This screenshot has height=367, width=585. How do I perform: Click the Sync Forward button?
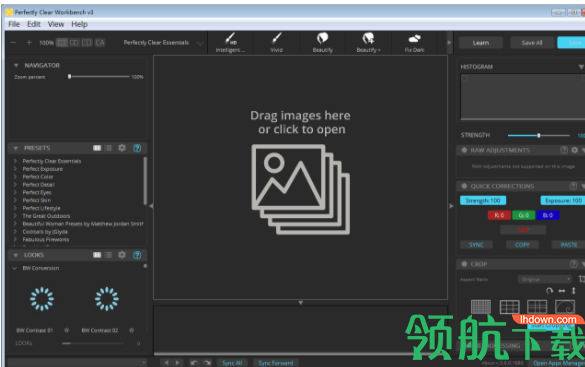pyautogui.click(x=276, y=363)
